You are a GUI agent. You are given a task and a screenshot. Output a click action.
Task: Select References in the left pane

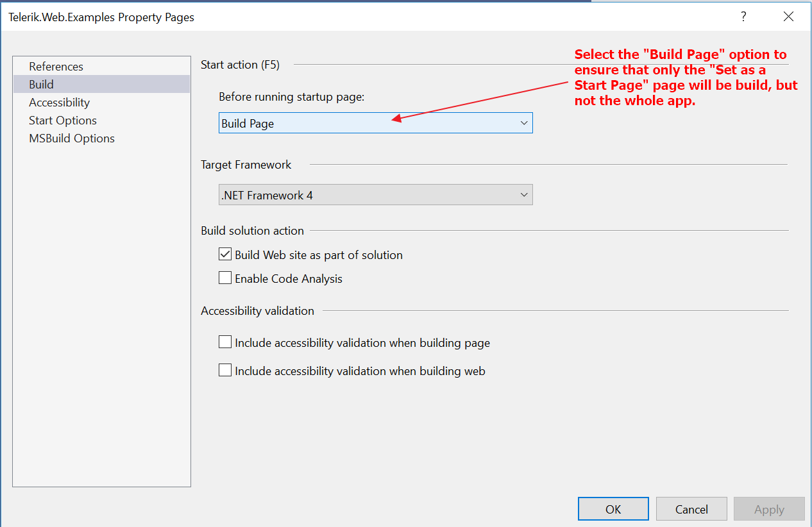point(101,67)
